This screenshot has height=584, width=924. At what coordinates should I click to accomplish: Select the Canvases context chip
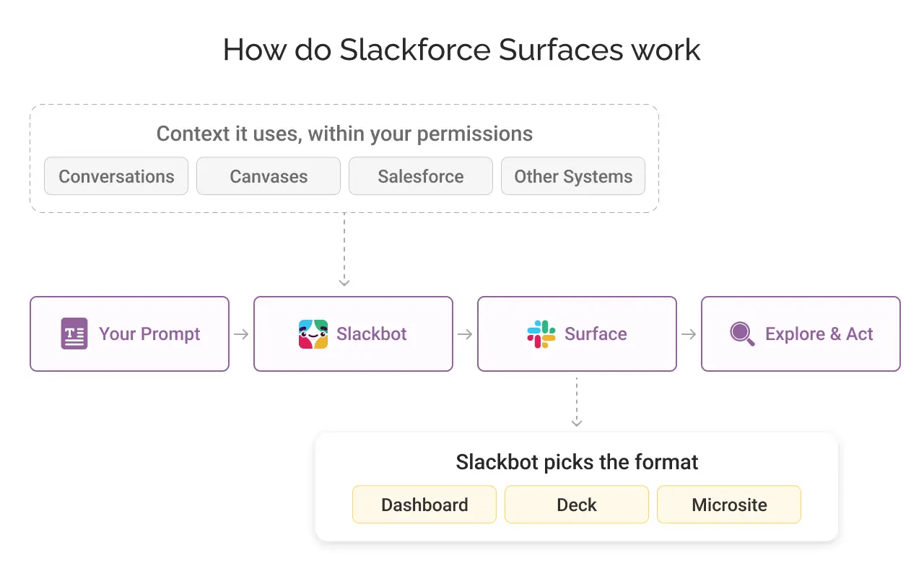[x=269, y=176]
